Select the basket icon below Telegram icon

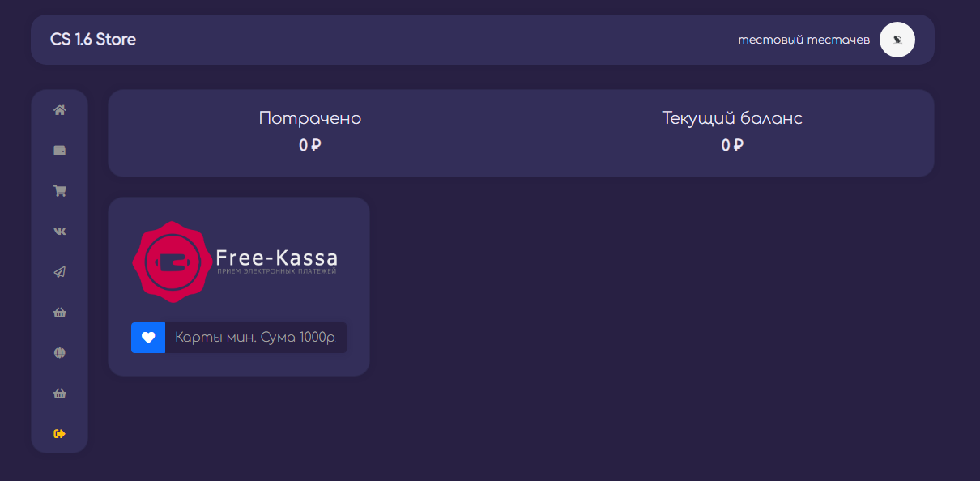click(59, 313)
